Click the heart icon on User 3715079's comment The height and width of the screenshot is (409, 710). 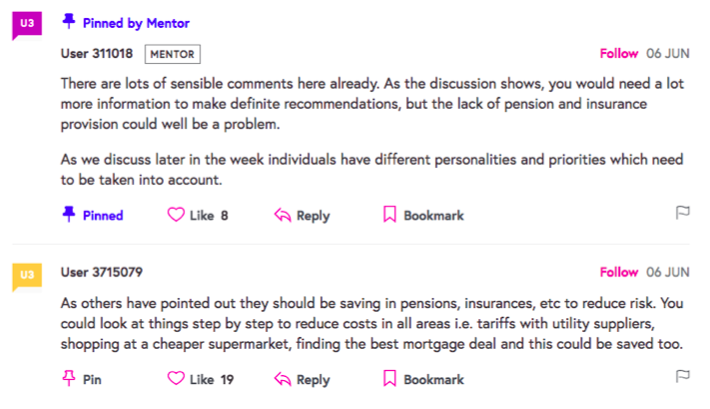pyautogui.click(x=176, y=379)
